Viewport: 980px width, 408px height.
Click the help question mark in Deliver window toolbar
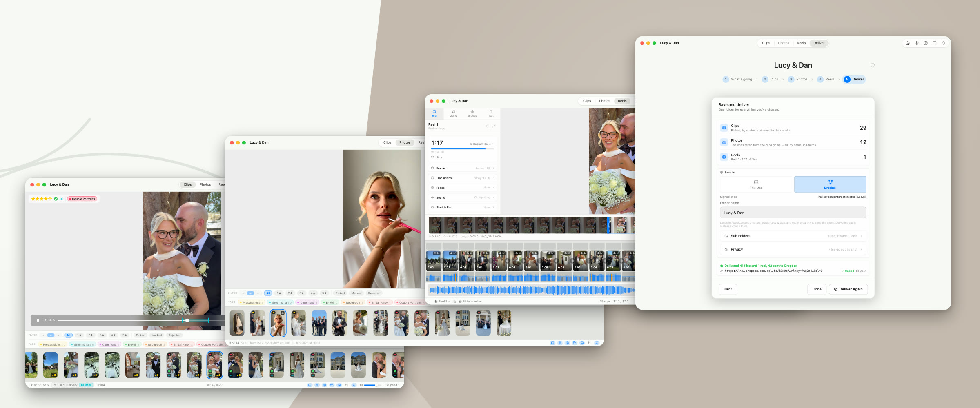click(926, 43)
